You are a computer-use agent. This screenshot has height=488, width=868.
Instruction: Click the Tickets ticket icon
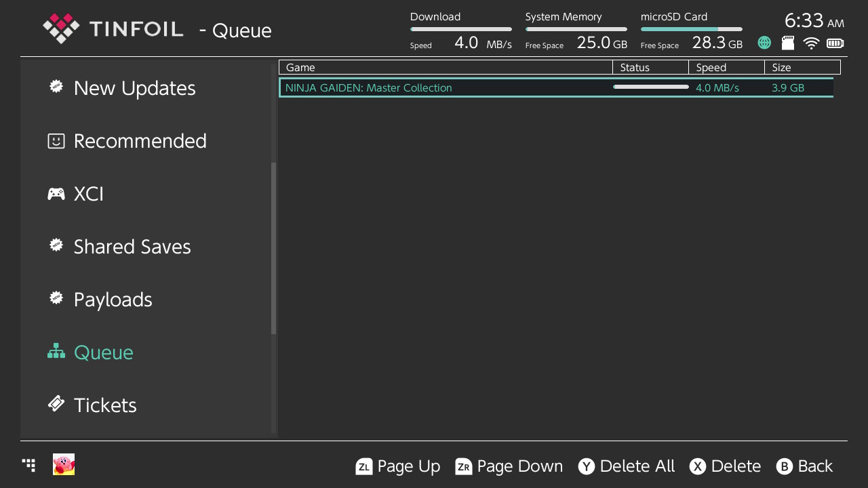56,404
